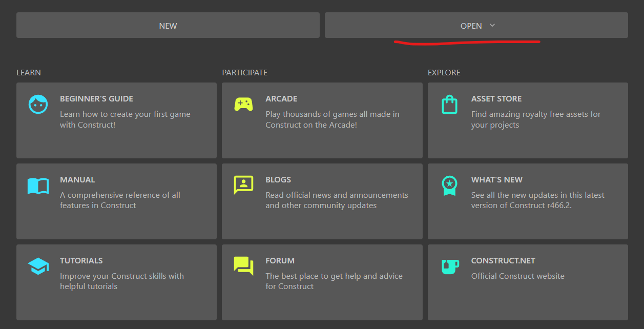644x329 pixels.
Task: Expand the OPEN dropdown chevron
Action: [x=492, y=25]
